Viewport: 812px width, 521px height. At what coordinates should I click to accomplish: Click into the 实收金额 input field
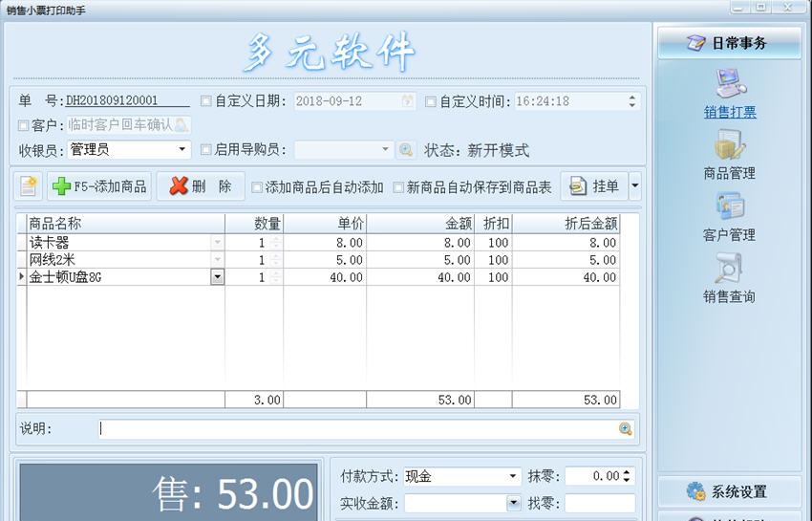pyautogui.click(x=455, y=503)
